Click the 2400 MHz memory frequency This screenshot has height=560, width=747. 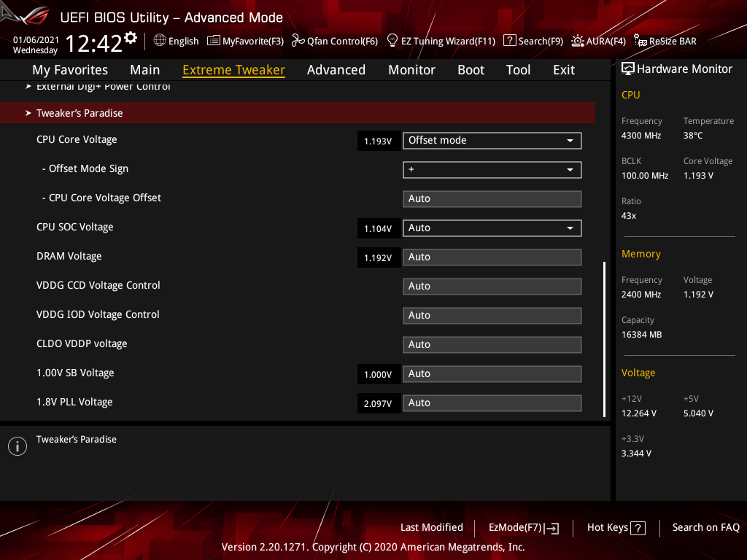tap(641, 295)
